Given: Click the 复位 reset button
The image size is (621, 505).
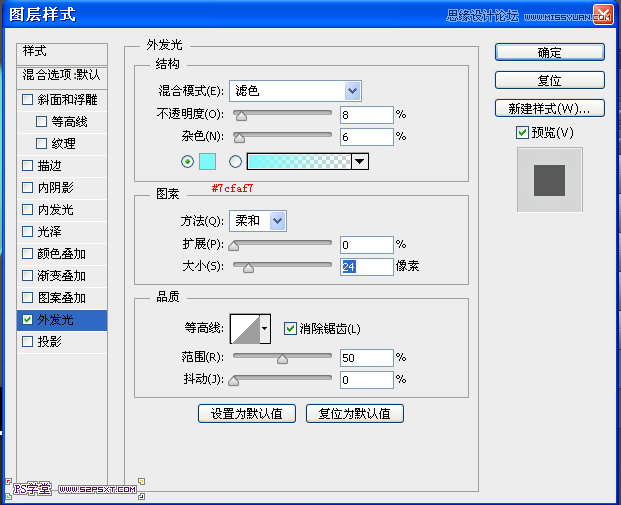Looking at the screenshot, I should click(550, 80).
